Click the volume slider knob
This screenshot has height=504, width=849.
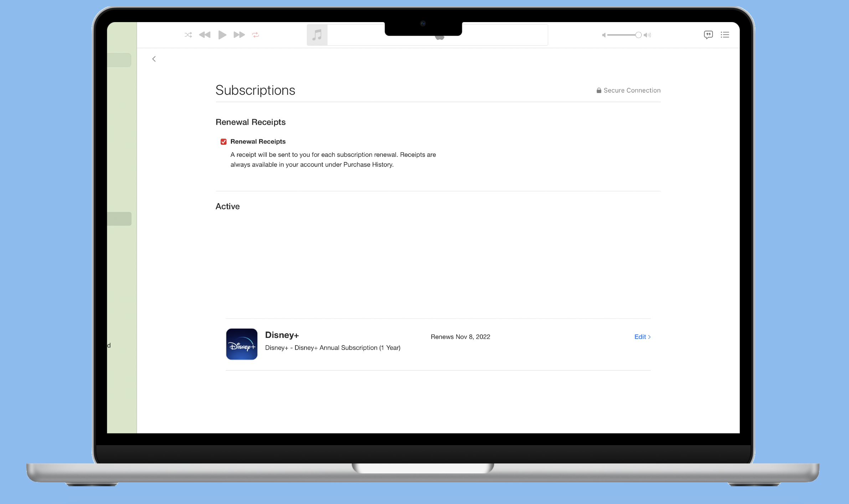[638, 35]
